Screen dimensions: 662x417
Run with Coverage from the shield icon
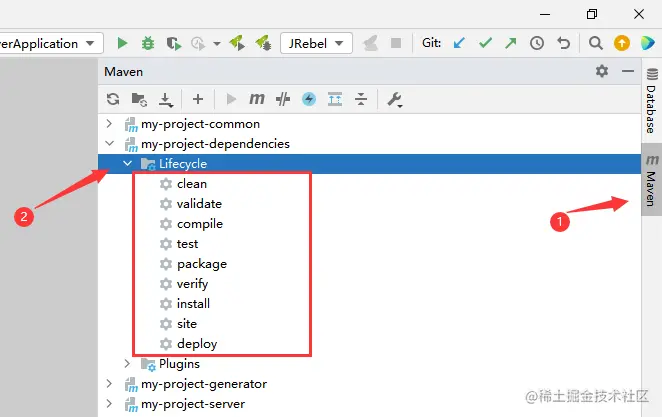click(173, 43)
